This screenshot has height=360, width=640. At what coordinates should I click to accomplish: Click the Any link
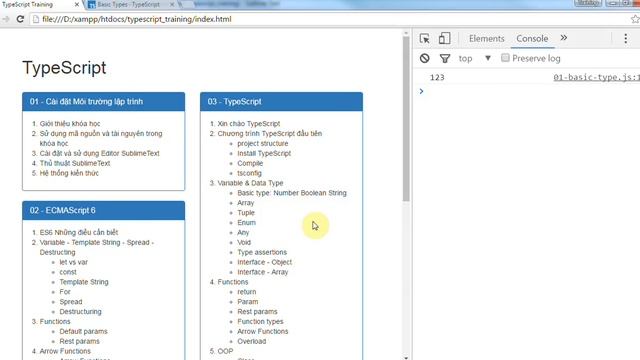click(x=243, y=232)
